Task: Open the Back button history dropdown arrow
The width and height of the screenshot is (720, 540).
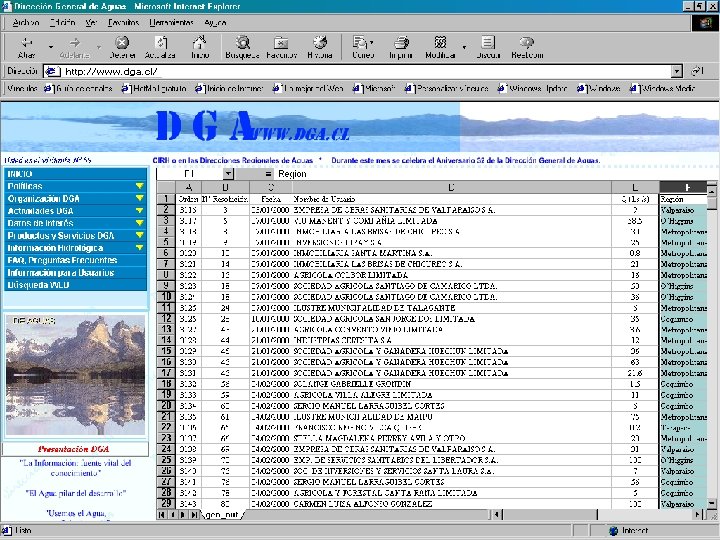Action: click(51, 47)
